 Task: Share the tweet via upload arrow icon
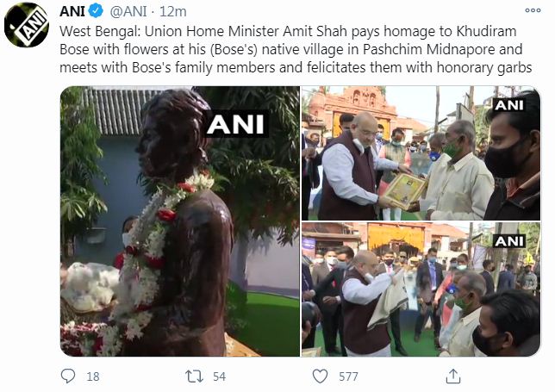453,376
